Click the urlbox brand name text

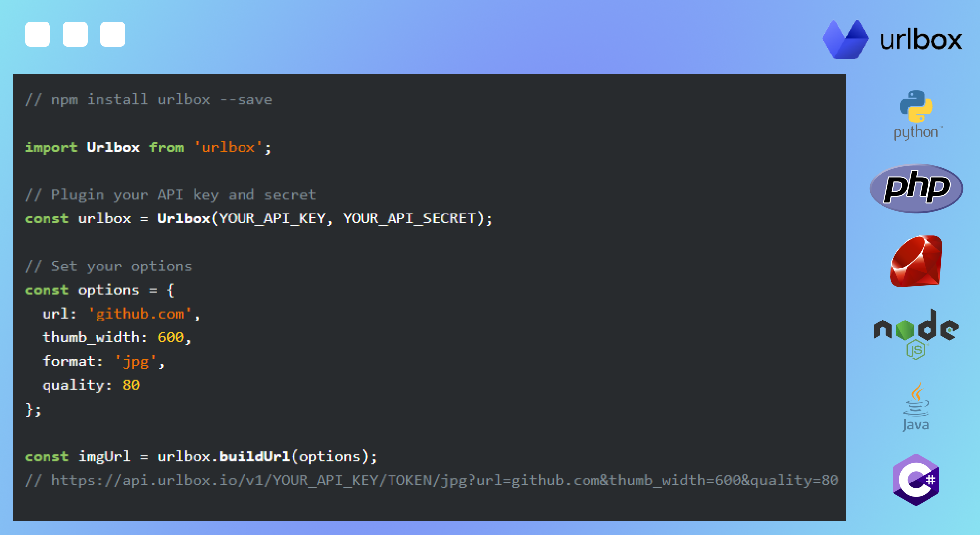click(x=921, y=40)
